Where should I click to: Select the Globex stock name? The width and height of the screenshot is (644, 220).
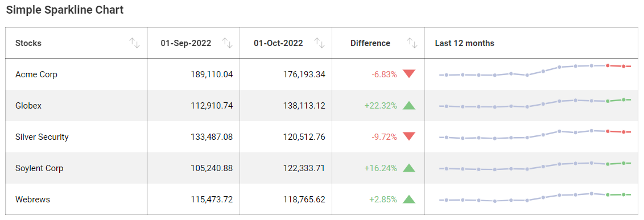coord(28,106)
